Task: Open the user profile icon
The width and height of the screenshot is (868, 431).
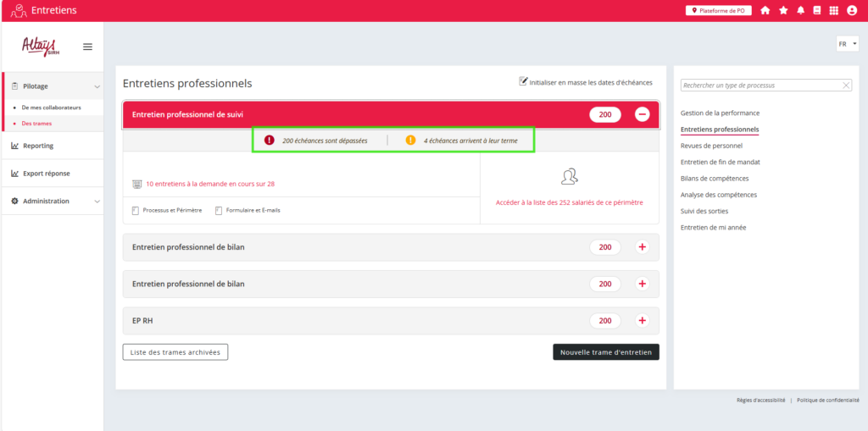Action: coord(852,10)
